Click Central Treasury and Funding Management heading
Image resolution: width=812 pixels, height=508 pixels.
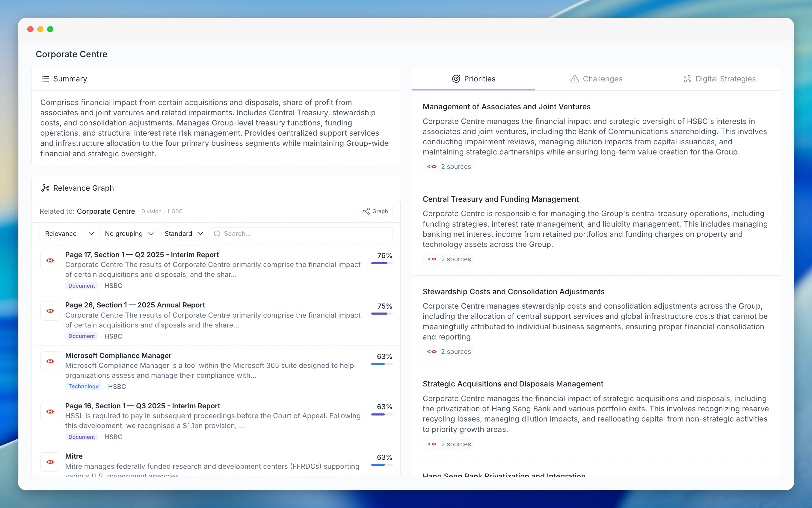[500, 199]
